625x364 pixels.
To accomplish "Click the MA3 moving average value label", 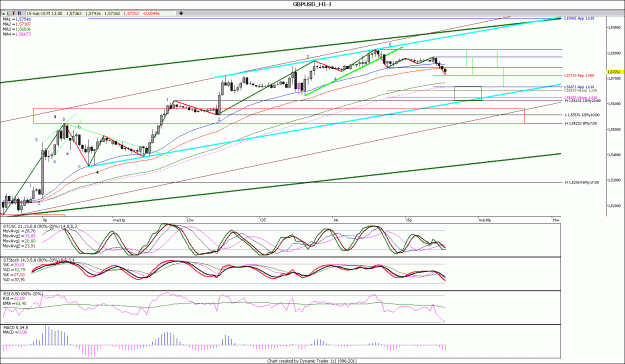I will pos(17,29).
